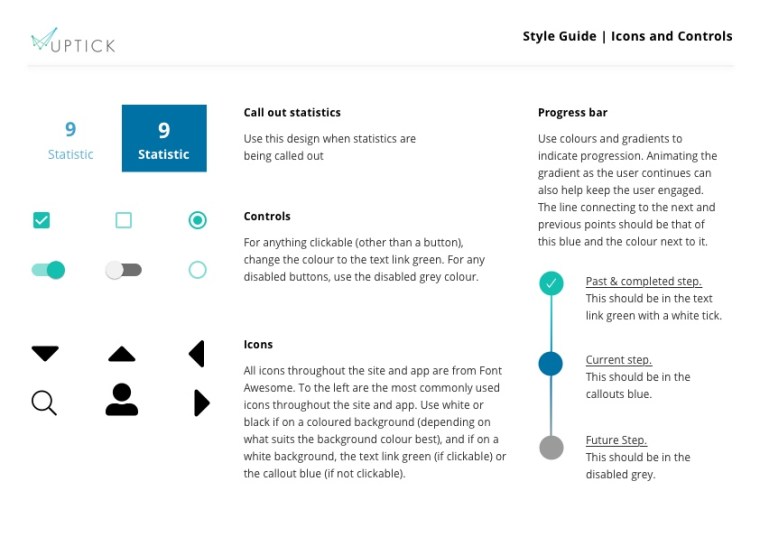
Task: Select the blue current step marker
Action: [551, 364]
